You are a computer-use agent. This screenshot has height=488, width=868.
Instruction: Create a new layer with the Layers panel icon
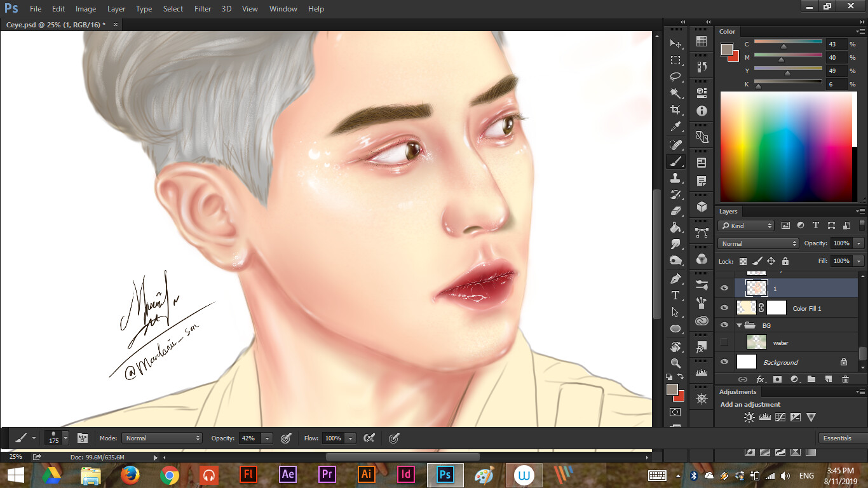click(828, 379)
